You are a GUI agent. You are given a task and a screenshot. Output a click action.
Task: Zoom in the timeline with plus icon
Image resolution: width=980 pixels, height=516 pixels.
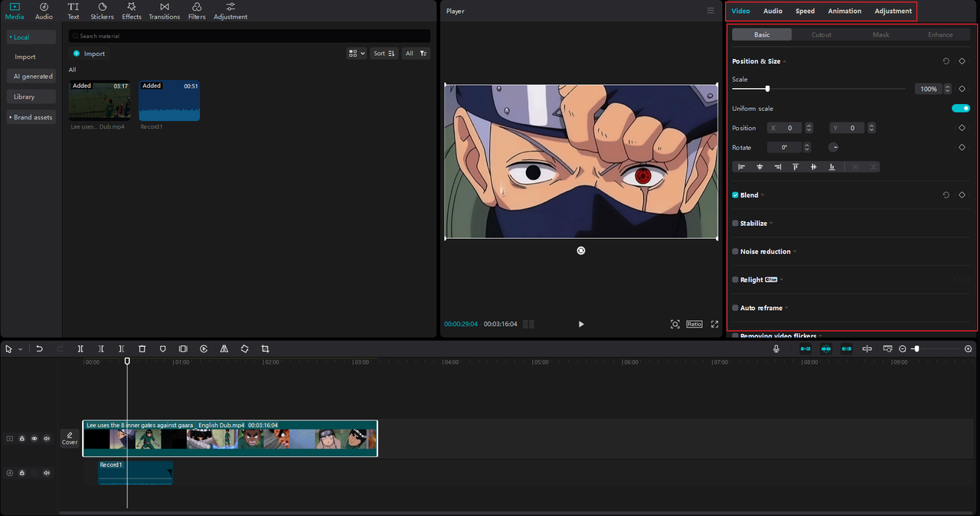969,348
